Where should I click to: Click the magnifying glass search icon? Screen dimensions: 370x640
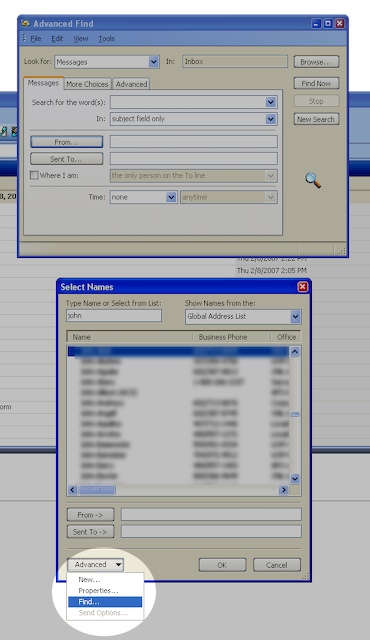[x=313, y=180]
